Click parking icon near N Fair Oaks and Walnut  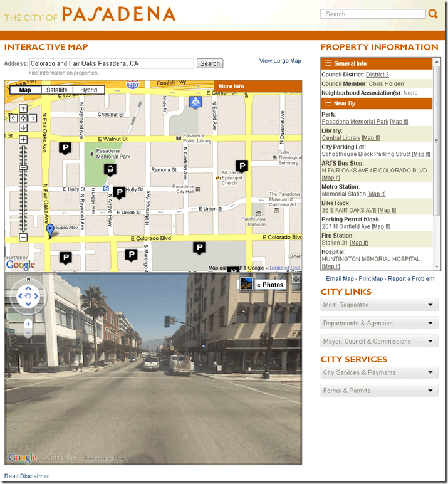[65, 148]
